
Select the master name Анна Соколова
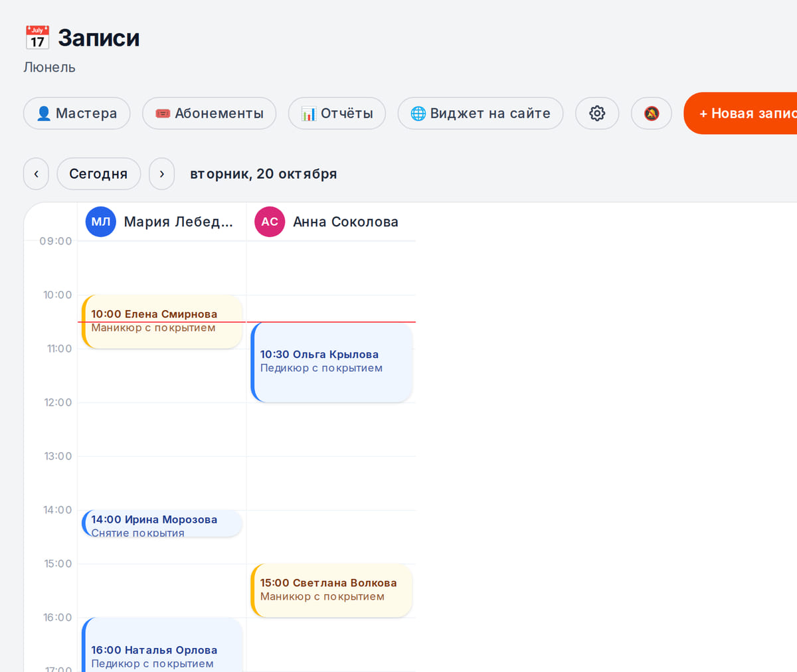(x=345, y=222)
